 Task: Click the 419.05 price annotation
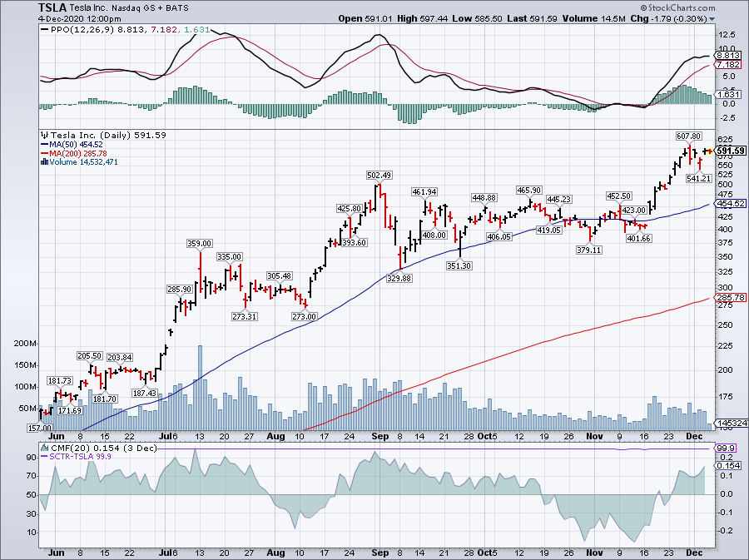tap(549, 230)
